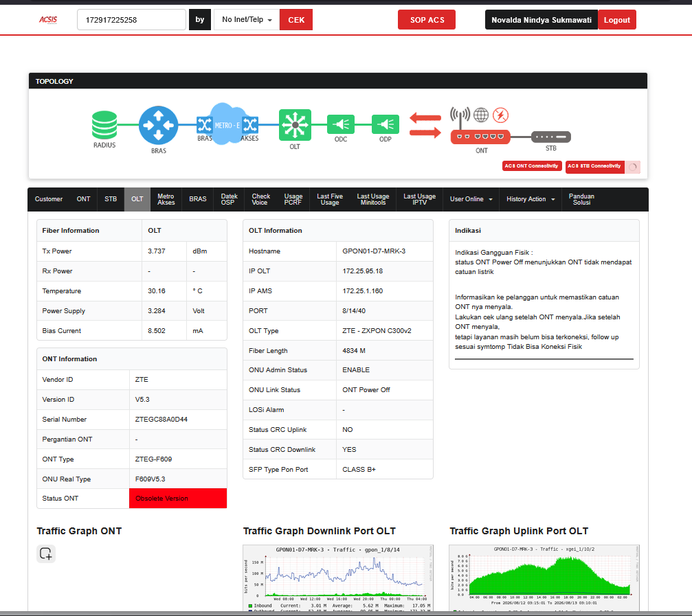Viewport: 692px width, 616px height.
Task: Click the red bidirectional arrows icon
Action: coord(425,125)
